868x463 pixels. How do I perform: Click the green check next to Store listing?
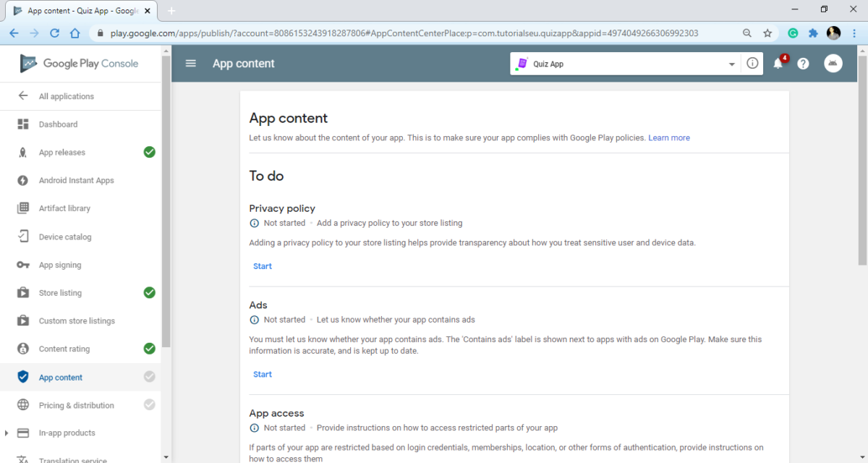[x=149, y=293]
